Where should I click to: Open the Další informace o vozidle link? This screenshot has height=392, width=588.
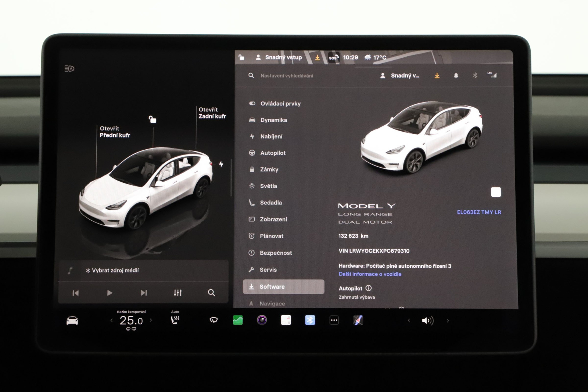click(x=370, y=274)
